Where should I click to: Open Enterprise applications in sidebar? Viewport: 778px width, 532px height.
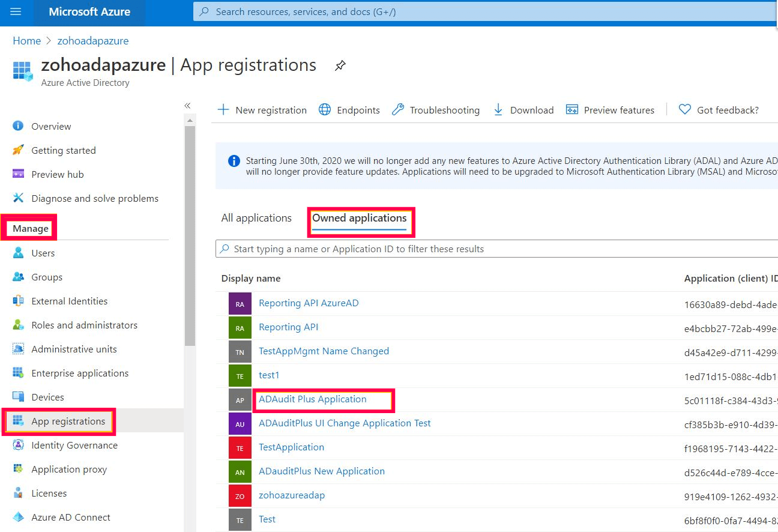click(x=80, y=373)
